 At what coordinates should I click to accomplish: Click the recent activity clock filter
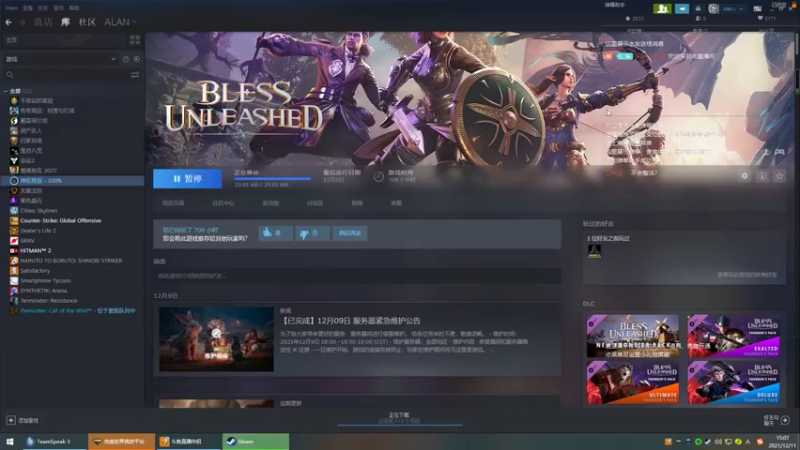(x=126, y=59)
